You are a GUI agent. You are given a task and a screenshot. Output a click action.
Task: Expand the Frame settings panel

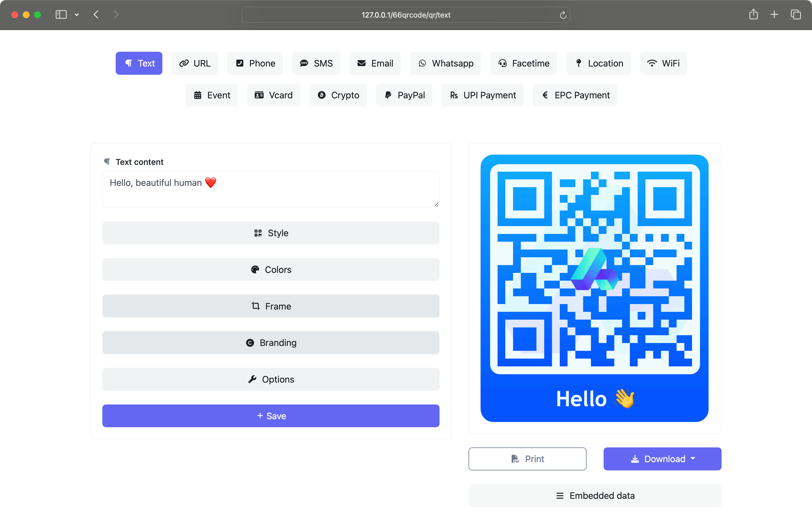point(271,306)
